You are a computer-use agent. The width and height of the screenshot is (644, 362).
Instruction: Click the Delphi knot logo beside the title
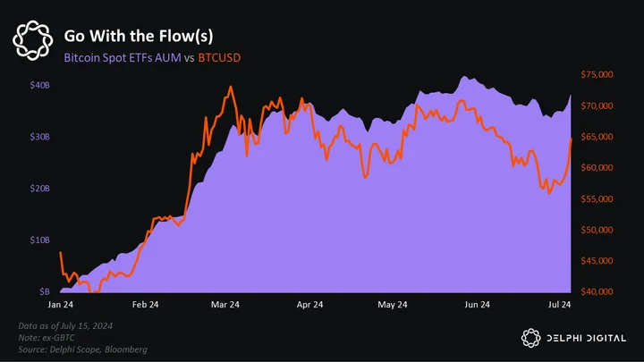(32, 40)
